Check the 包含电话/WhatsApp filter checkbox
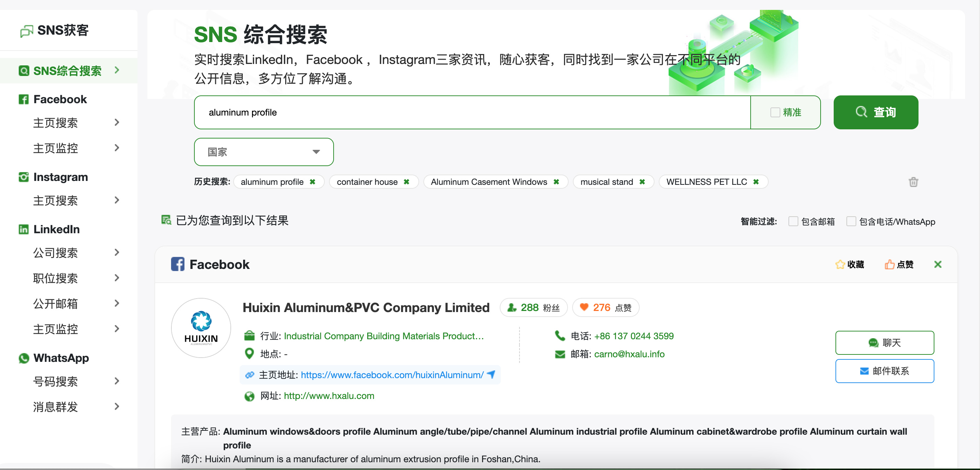980x470 pixels. pos(851,221)
